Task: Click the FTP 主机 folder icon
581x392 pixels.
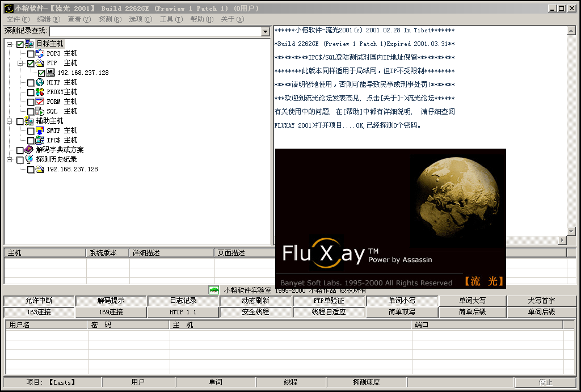Action: point(40,63)
